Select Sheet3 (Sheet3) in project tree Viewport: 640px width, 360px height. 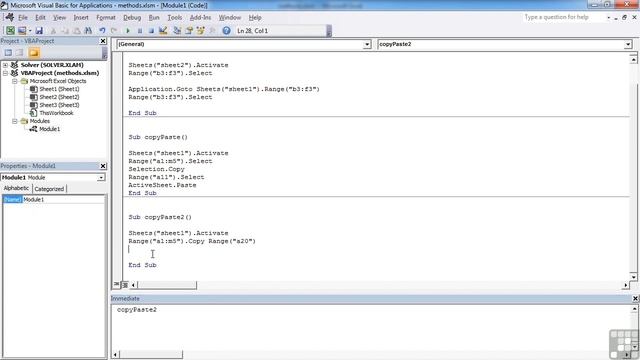(x=59, y=105)
